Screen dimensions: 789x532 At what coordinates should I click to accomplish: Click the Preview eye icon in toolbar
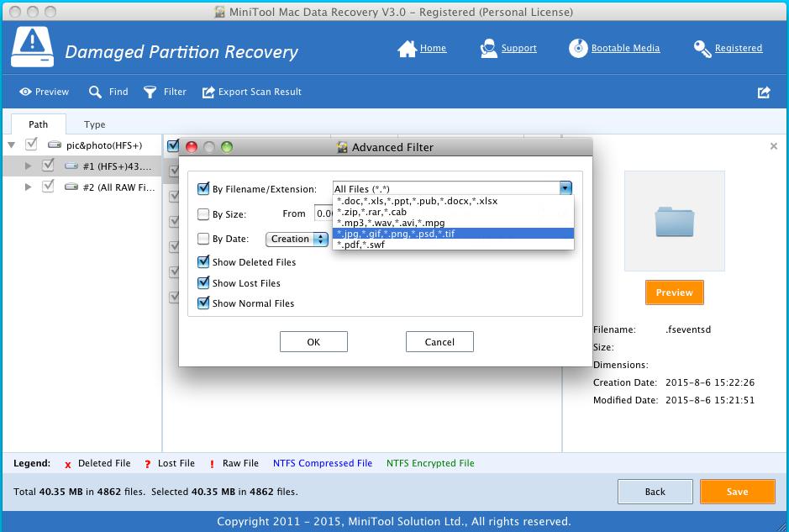coord(25,92)
